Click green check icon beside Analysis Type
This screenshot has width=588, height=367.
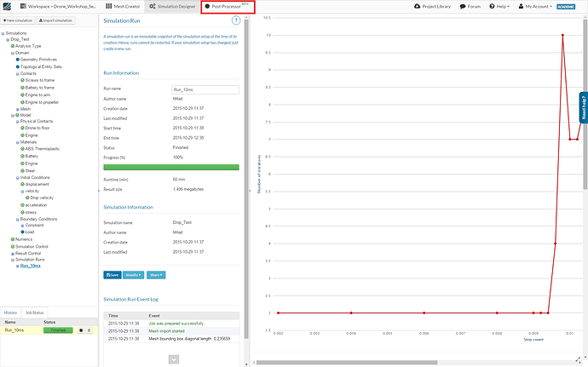(x=13, y=46)
